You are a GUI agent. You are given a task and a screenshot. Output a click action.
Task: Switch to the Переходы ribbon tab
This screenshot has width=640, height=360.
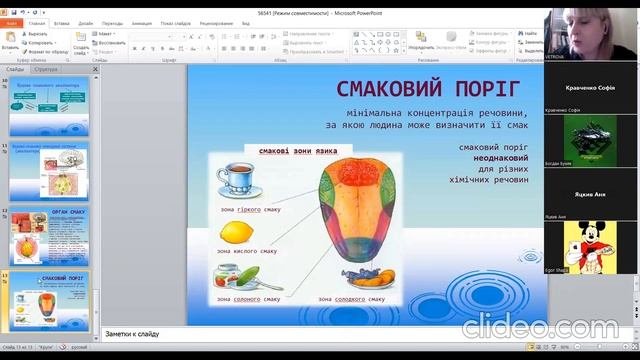112,24
